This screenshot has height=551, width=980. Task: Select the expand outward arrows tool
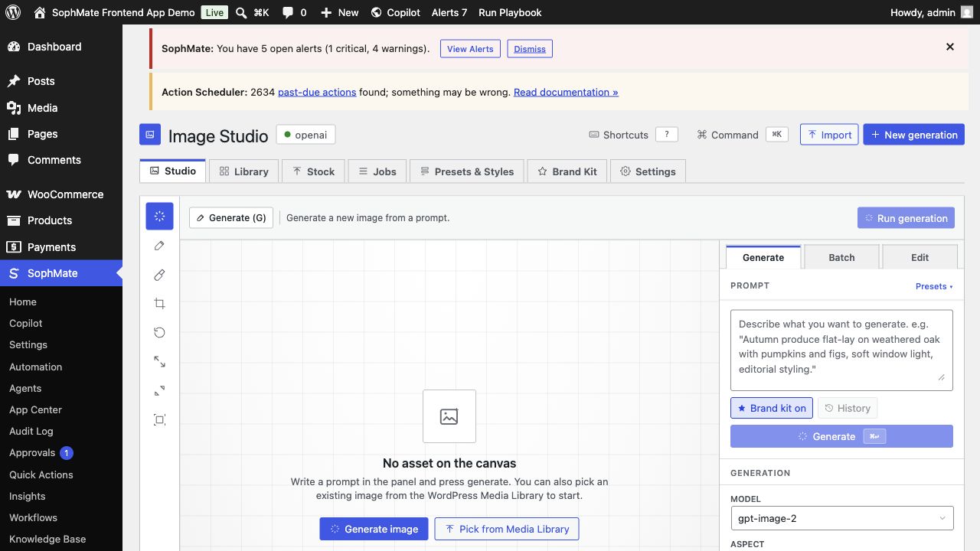159,361
